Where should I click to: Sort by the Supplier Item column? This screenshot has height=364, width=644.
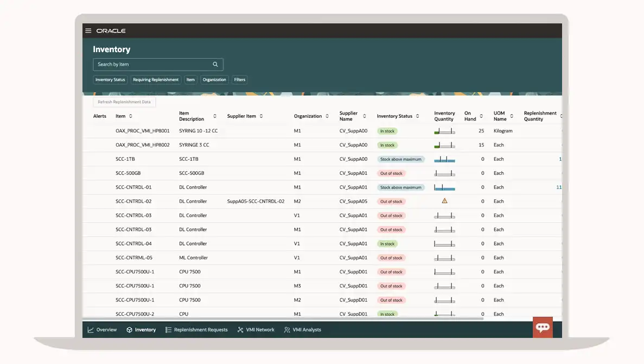pos(261,116)
